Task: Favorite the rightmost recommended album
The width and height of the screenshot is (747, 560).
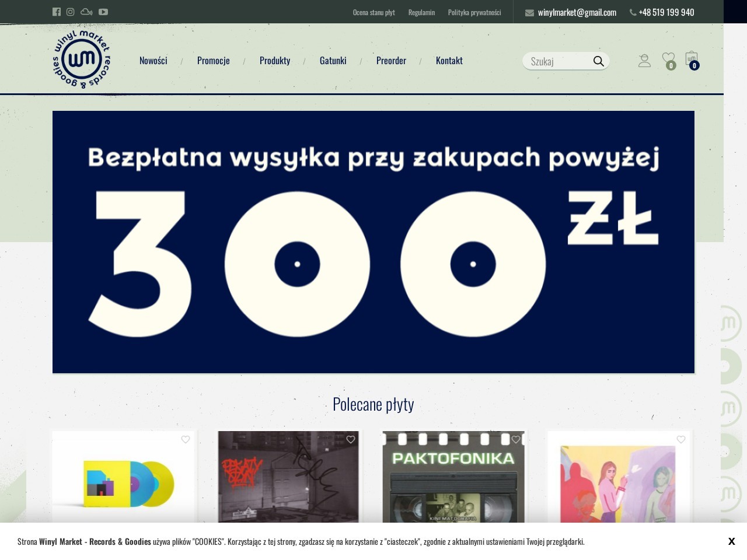Action: point(680,439)
